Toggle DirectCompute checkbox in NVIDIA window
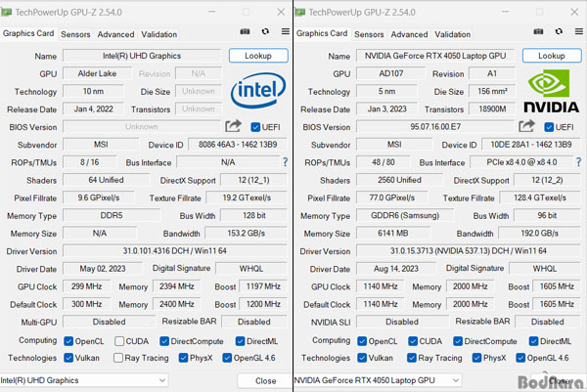Viewport: 587px width, 392px height. pyautogui.click(x=458, y=341)
